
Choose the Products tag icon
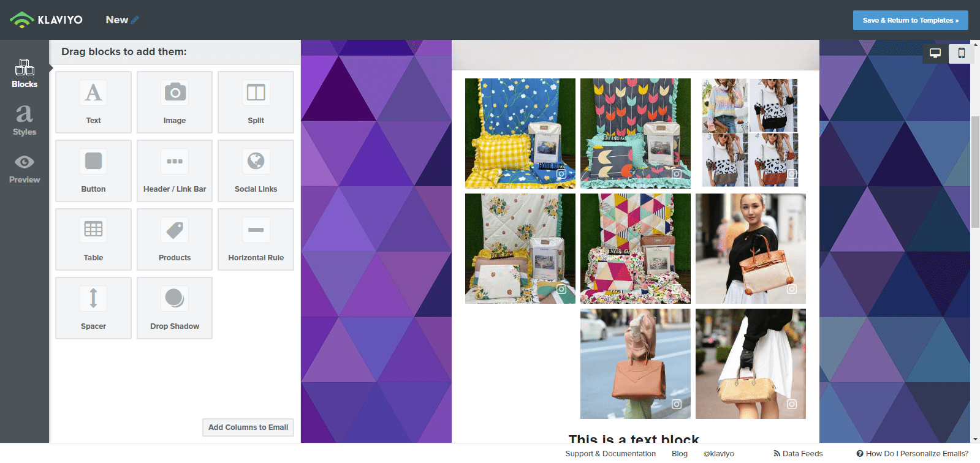tap(175, 230)
